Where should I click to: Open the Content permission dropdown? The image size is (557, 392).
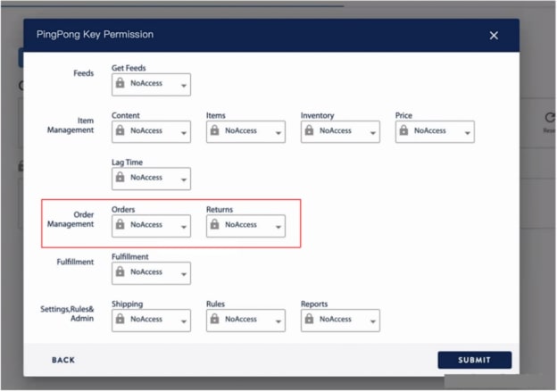pos(151,132)
